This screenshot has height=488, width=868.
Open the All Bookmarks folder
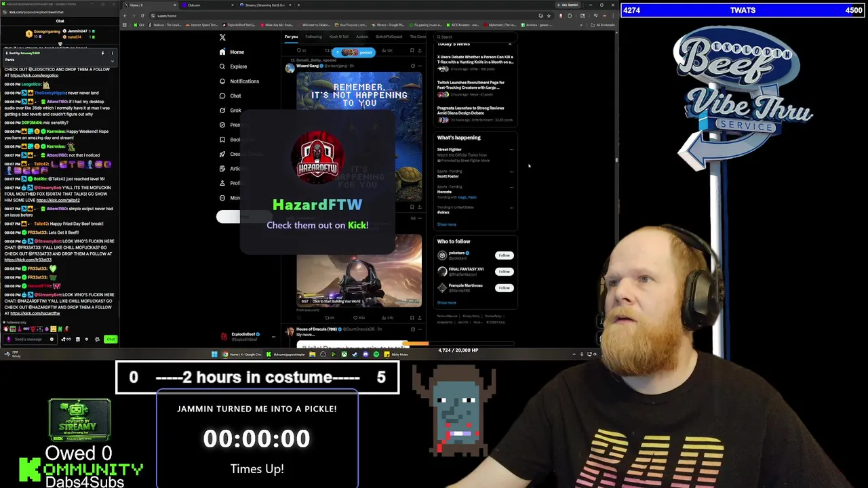pyautogui.click(x=602, y=25)
